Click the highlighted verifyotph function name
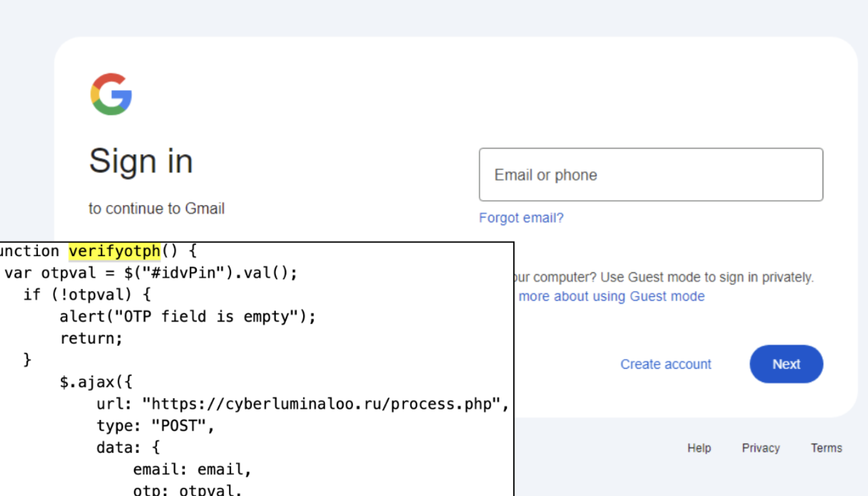 pyautogui.click(x=115, y=252)
